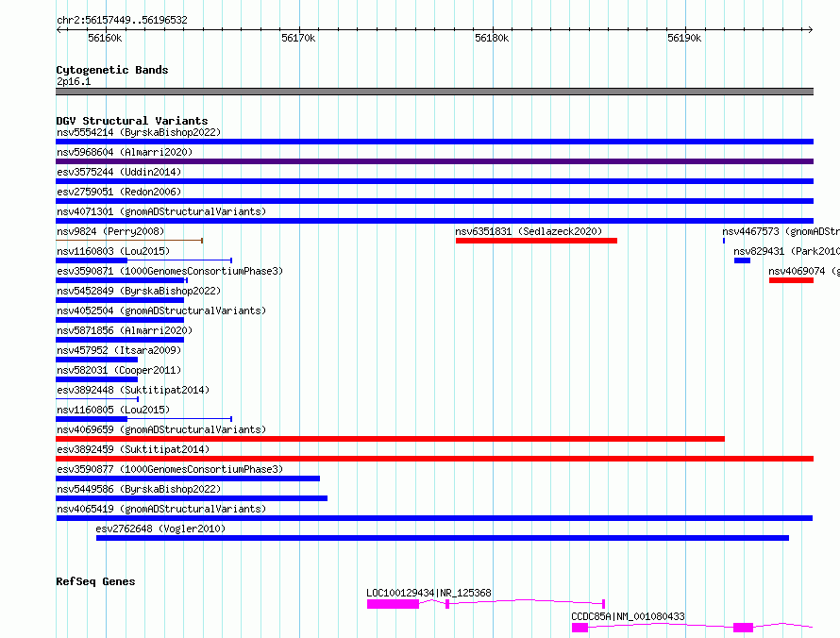Viewport: 840px width, 638px height.
Task: Click the first magenta exon of CCDC85A
Action: coord(580,628)
